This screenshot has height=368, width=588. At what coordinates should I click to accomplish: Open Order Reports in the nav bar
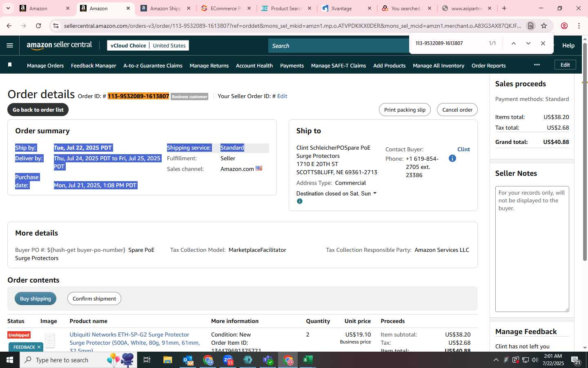(x=488, y=65)
